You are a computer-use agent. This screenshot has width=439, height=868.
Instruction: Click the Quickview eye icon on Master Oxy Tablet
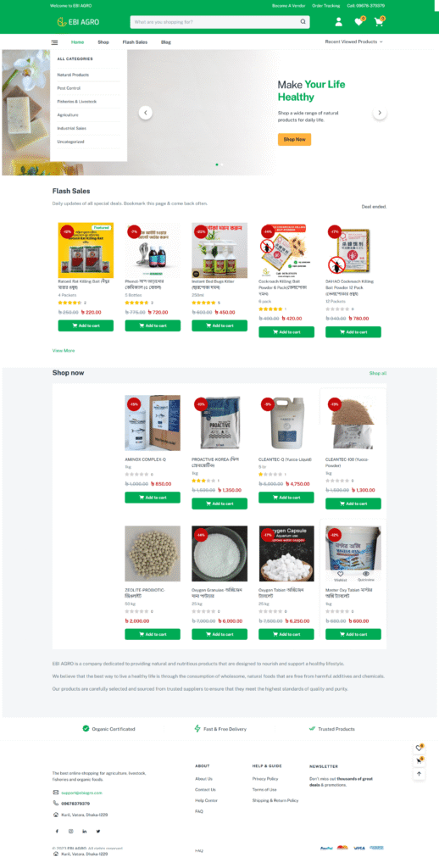tap(366, 574)
